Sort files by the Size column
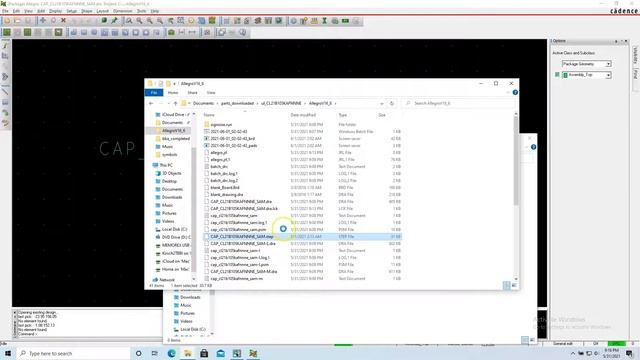Image resolution: width=640 pixels, height=360 pixels. click(382, 115)
